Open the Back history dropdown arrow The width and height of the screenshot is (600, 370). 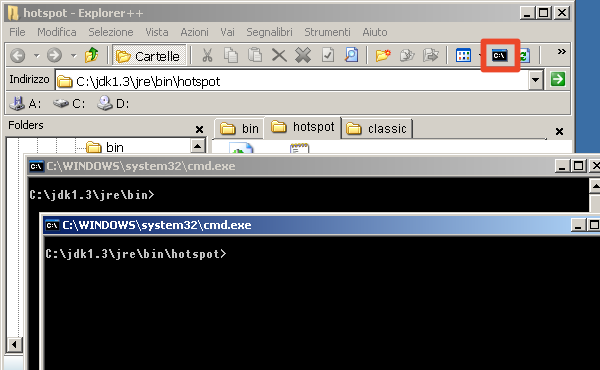tap(36, 56)
